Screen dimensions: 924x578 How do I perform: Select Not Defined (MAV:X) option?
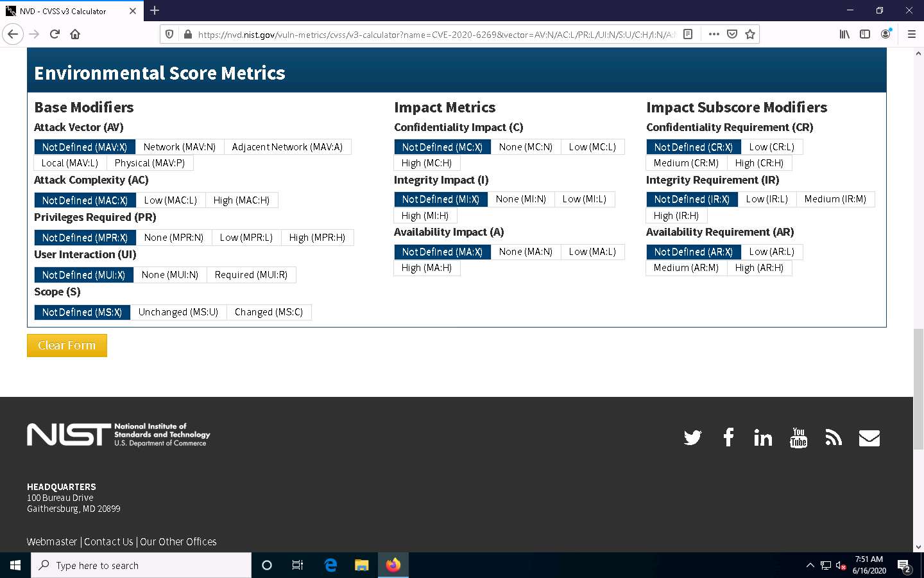[x=85, y=147]
